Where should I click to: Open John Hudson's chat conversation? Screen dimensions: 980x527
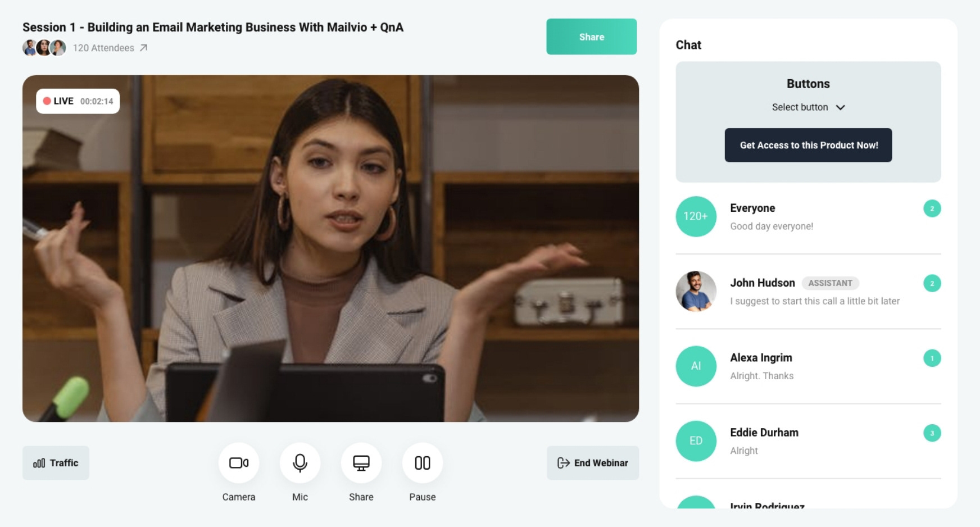pyautogui.click(x=808, y=292)
